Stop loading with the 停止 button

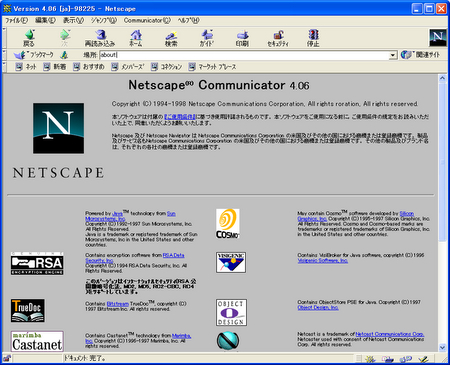click(x=313, y=38)
